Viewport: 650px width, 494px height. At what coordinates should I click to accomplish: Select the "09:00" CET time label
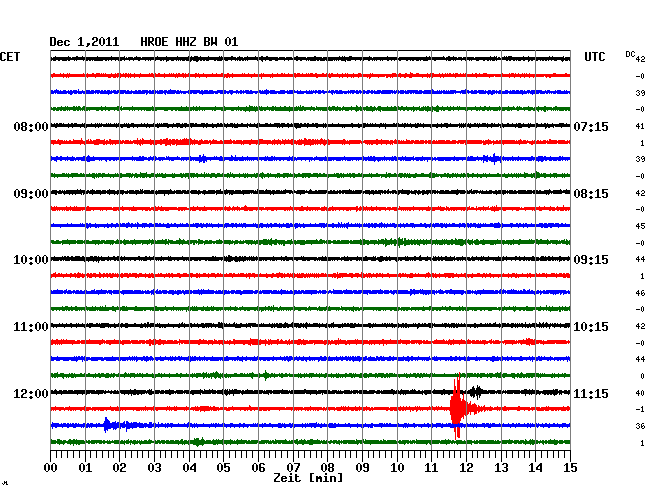pyautogui.click(x=31, y=194)
